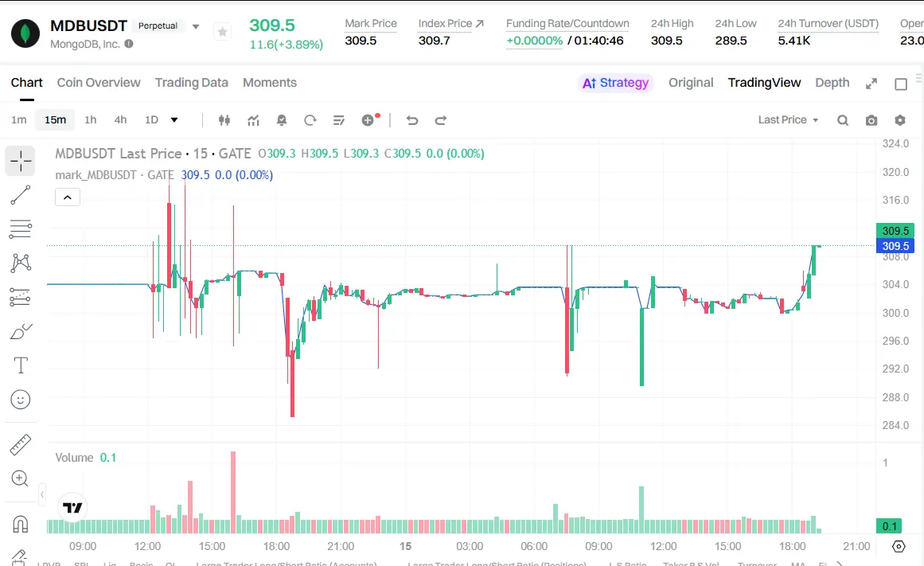Switch to the 1m timeframe
The width and height of the screenshot is (924, 566).
(x=19, y=119)
